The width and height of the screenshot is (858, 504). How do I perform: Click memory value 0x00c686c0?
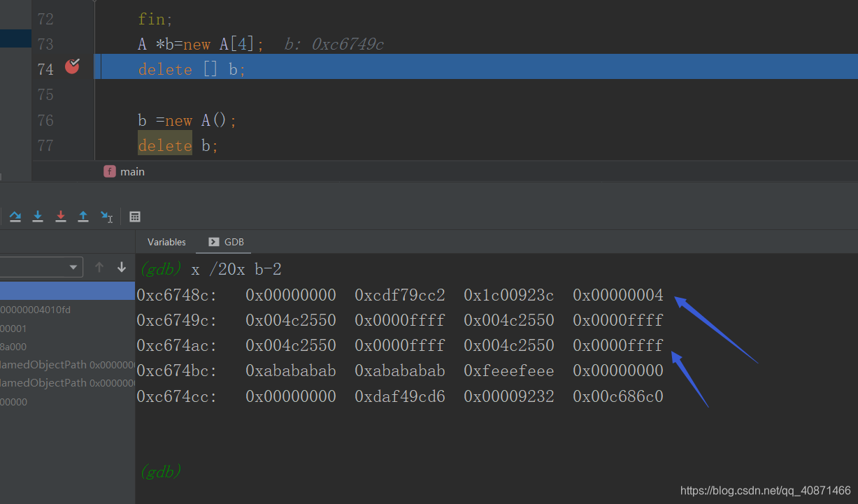pyautogui.click(x=618, y=396)
